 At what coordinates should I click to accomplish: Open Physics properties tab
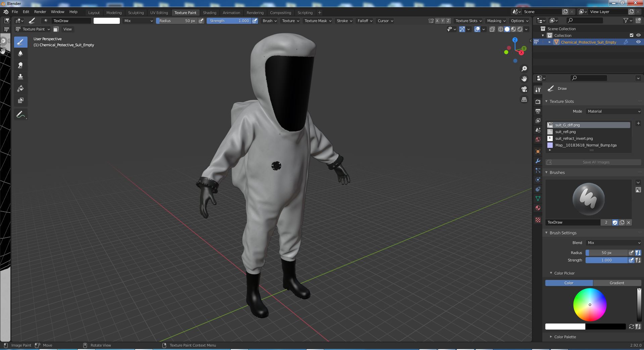tap(538, 180)
